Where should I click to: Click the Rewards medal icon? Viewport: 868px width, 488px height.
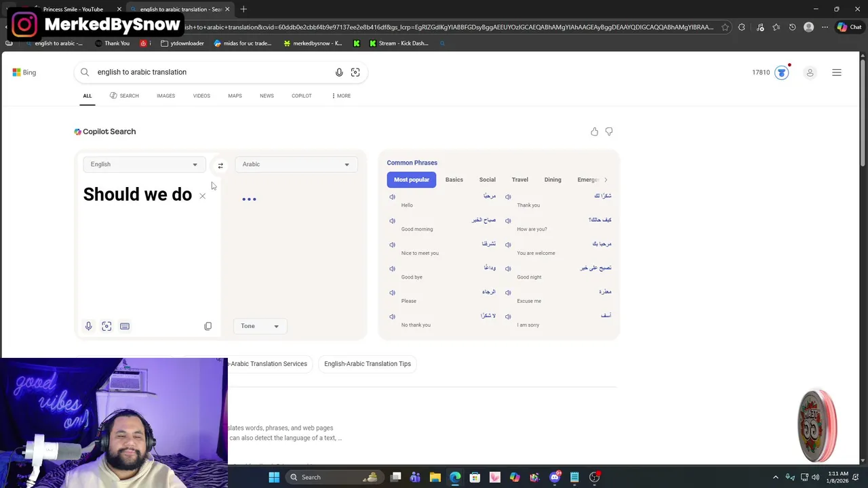(782, 73)
